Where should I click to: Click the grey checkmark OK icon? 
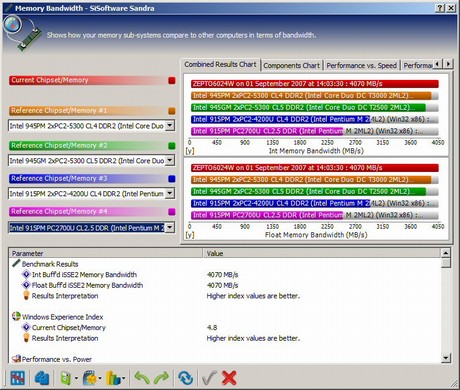coord(210,378)
